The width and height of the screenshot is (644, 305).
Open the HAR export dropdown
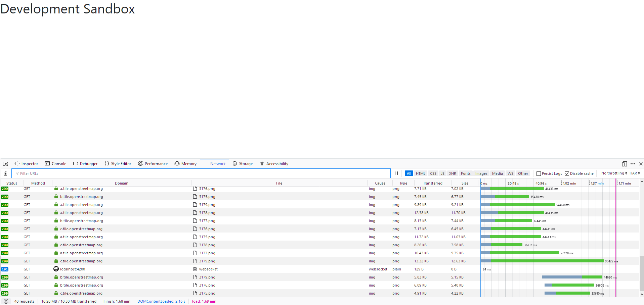pyautogui.click(x=635, y=173)
